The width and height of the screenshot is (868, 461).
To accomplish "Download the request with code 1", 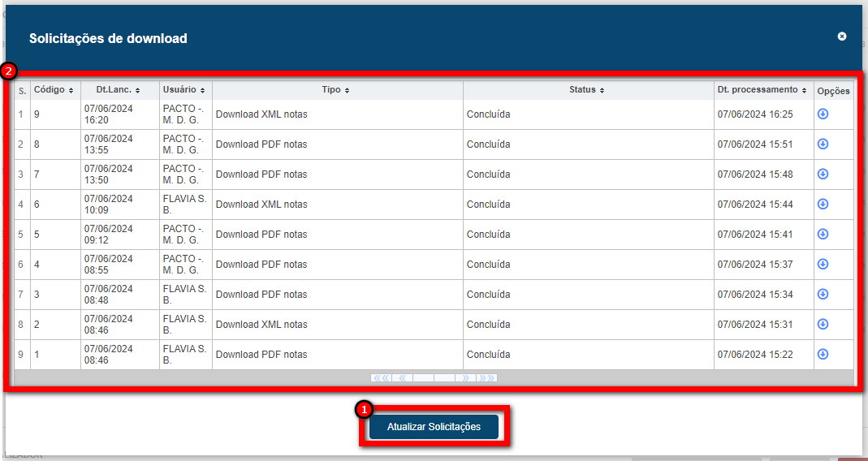I will (823, 355).
